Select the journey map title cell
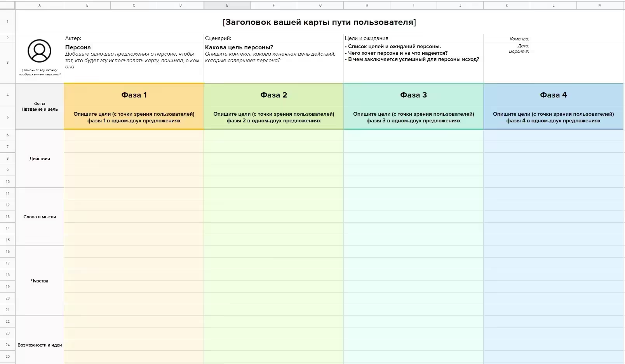625x364 pixels. point(319,22)
